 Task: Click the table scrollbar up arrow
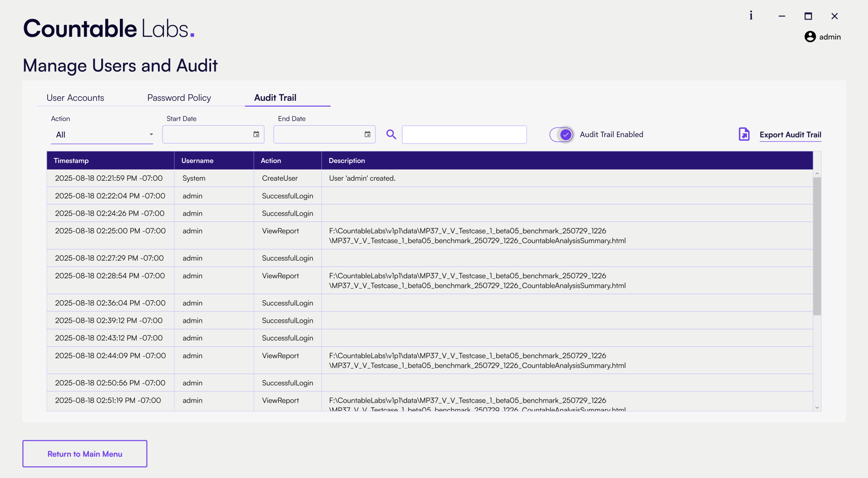(x=817, y=174)
